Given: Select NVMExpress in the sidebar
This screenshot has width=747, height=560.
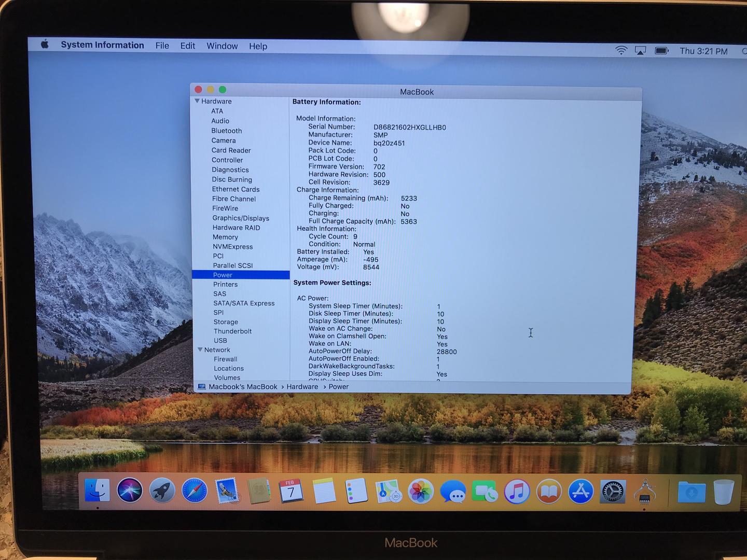Looking at the screenshot, I should [x=233, y=247].
